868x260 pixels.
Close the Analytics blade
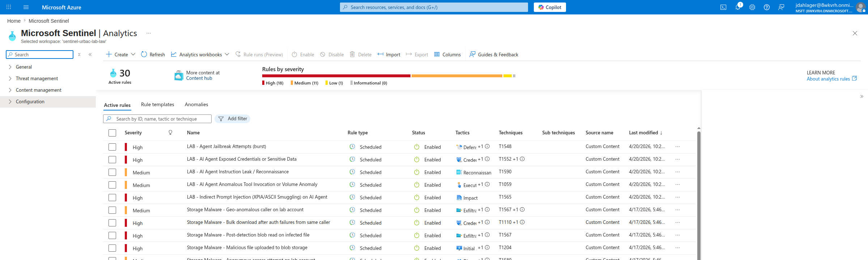click(x=855, y=33)
